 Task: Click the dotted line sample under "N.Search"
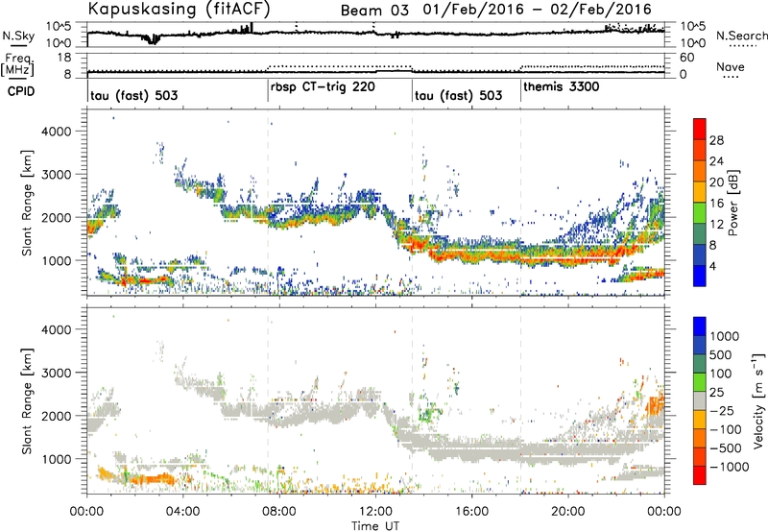tap(743, 45)
